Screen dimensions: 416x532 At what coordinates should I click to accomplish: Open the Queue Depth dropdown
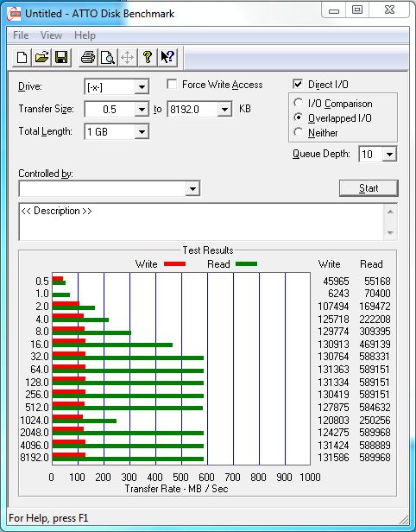389,155
